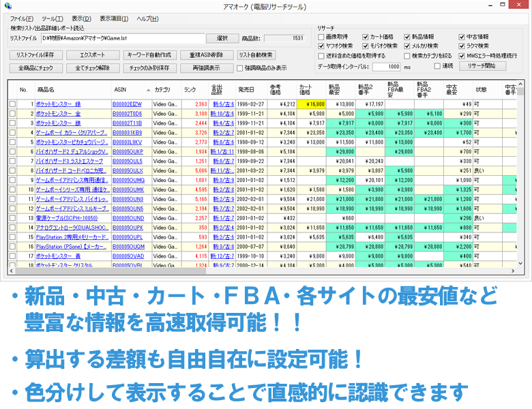Screen dimensions: 532x409
Task: Open the 表示(D) menu
Action: click(81, 18)
